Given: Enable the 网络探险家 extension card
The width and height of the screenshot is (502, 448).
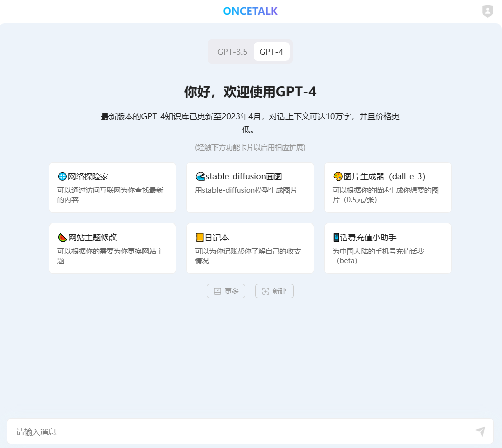Looking at the screenshot, I should click(112, 188).
